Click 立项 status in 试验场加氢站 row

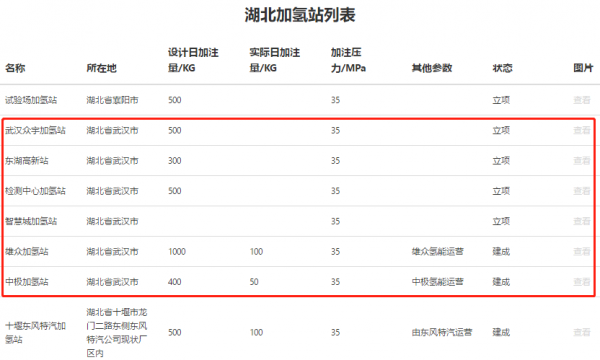tap(501, 100)
